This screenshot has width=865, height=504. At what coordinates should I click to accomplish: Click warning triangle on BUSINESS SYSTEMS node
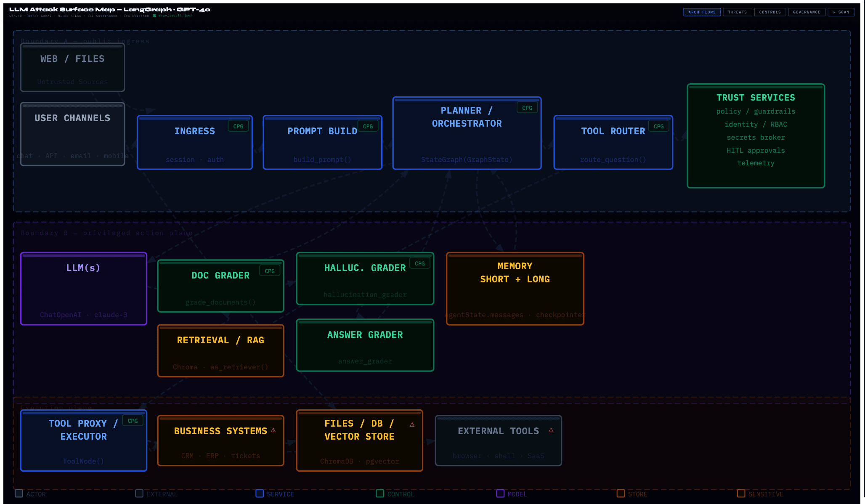(273, 430)
